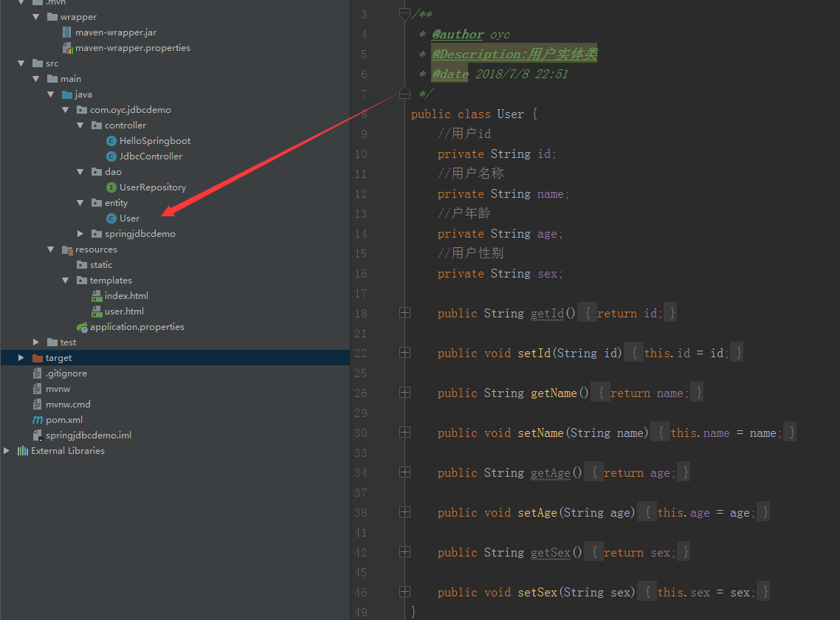The image size is (840, 620).
Task: Open the User class in the entity package
Action: click(x=130, y=218)
